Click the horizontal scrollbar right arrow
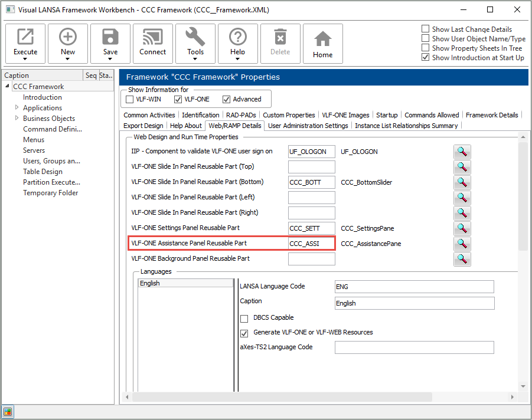 coord(513,397)
